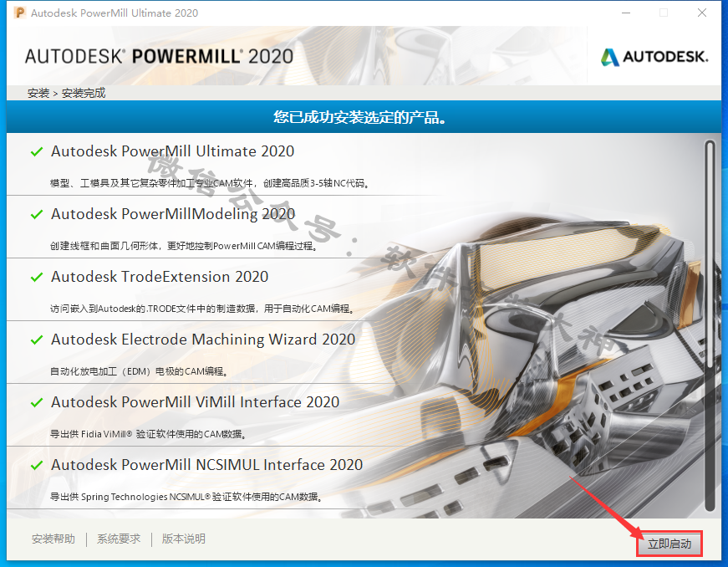Open the 安装帮助 link
The width and height of the screenshot is (728, 567).
click(x=53, y=539)
